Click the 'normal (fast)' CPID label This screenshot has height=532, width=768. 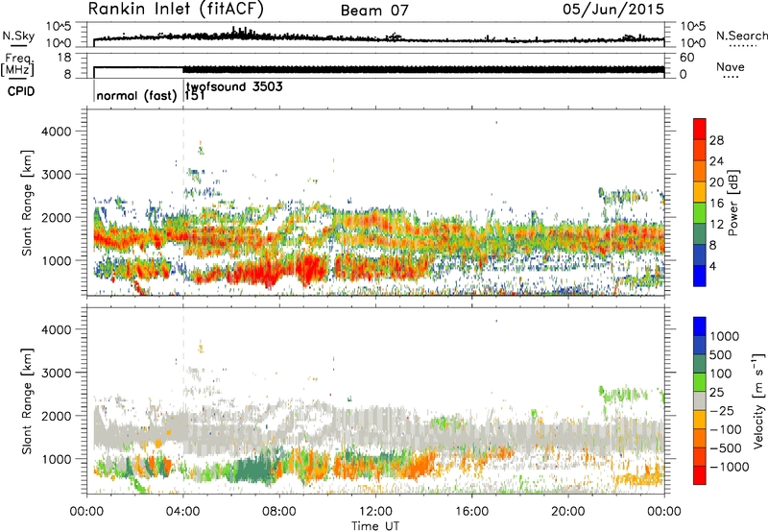[x=136, y=95]
